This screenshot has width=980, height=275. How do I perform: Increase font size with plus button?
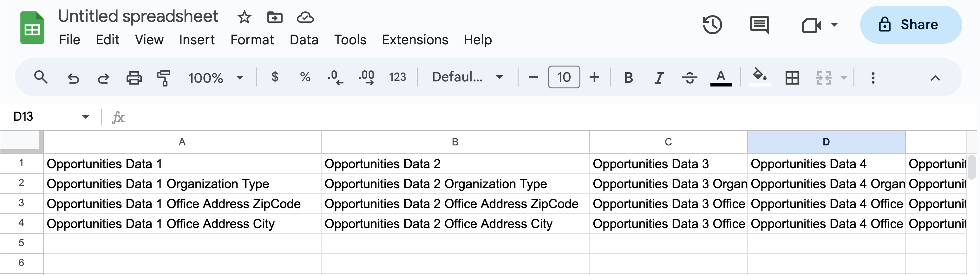pos(594,77)
